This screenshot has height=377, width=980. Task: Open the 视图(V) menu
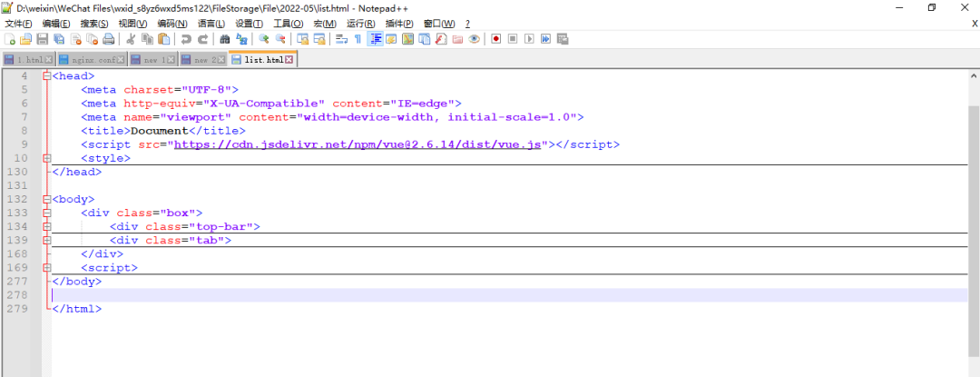(x=132, y=23)
